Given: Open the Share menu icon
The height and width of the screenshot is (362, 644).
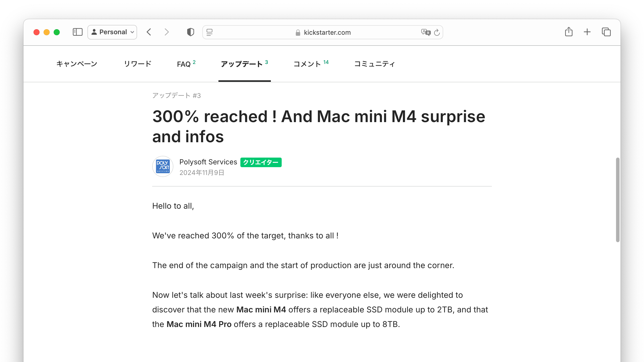Looking at the screenshot, I should click(569, 32).
